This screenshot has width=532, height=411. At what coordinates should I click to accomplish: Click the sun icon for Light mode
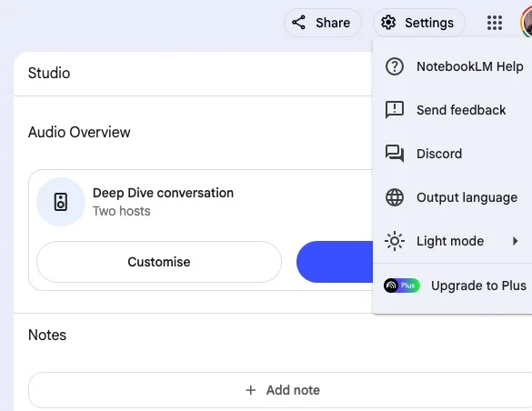pos(395,241)
